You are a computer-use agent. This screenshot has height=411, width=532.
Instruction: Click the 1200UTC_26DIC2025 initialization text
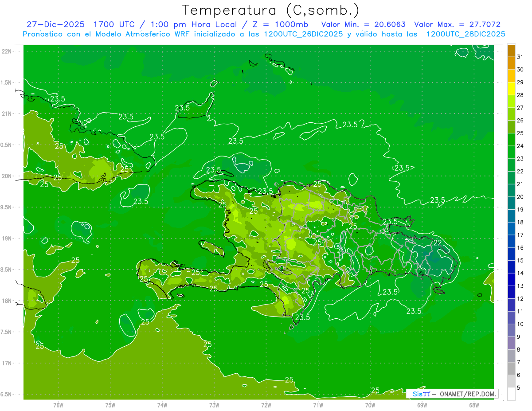click(x=303, y=34)
